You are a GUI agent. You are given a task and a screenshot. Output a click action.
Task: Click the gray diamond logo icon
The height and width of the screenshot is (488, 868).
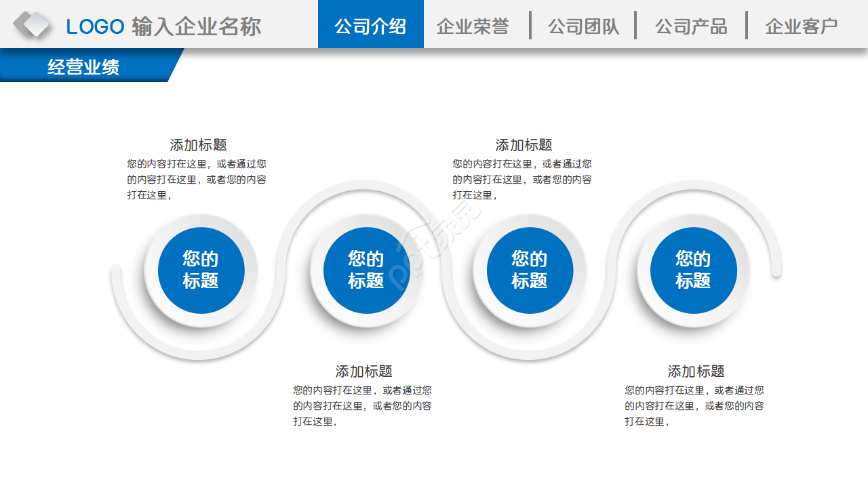pos(32,25)
